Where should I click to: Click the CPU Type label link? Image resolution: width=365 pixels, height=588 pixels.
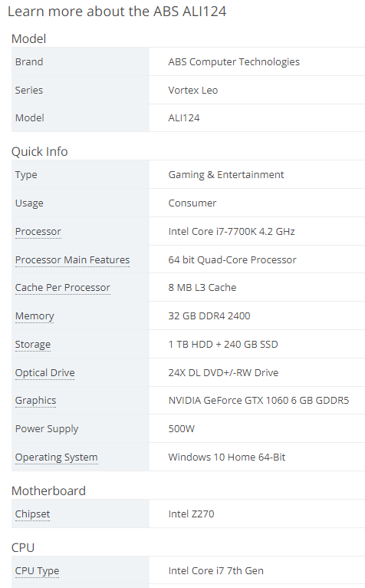pyautogui.click(x=37, y=571)
